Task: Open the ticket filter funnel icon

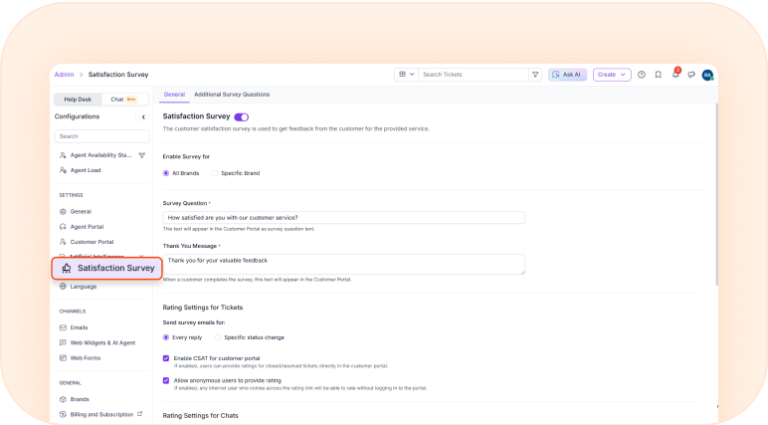Action: pyautogui.click(x=535, y=74)
